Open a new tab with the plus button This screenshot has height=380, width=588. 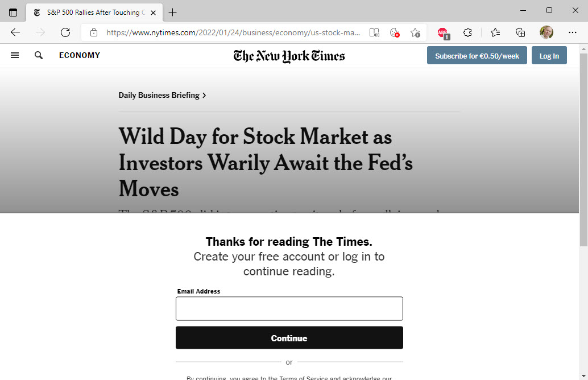point(172,13)
